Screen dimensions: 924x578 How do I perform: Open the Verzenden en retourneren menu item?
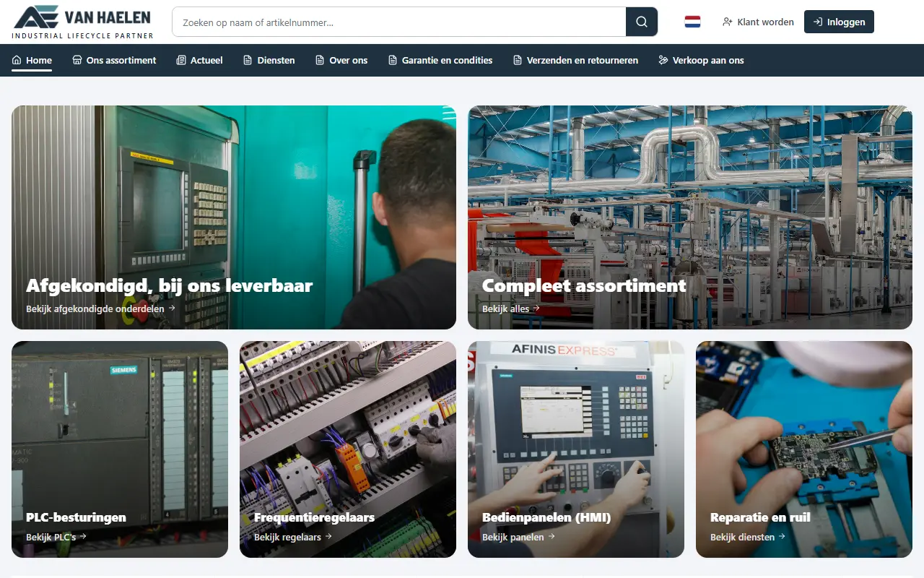[x=575, y=60]
